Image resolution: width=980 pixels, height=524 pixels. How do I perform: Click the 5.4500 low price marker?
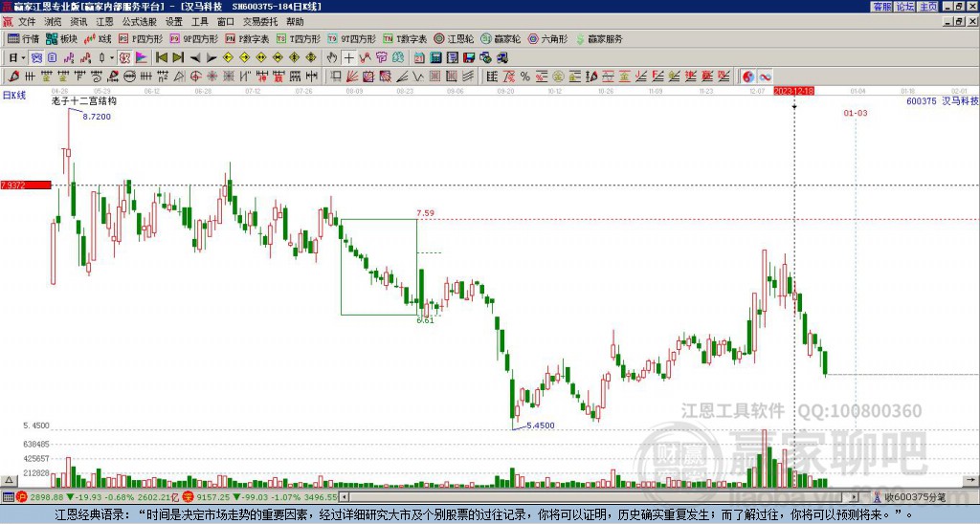(x=541, y=426)
